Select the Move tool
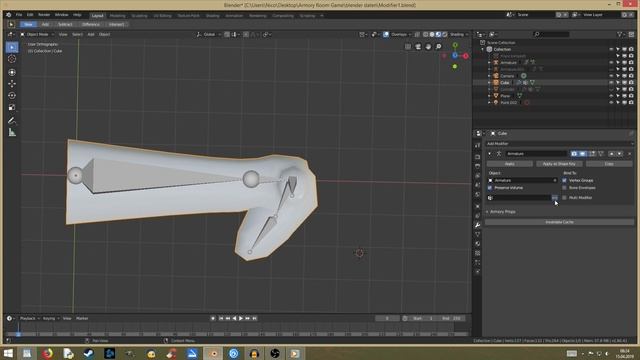The height and width of the screenshot is (360, 640). (12, 84)
